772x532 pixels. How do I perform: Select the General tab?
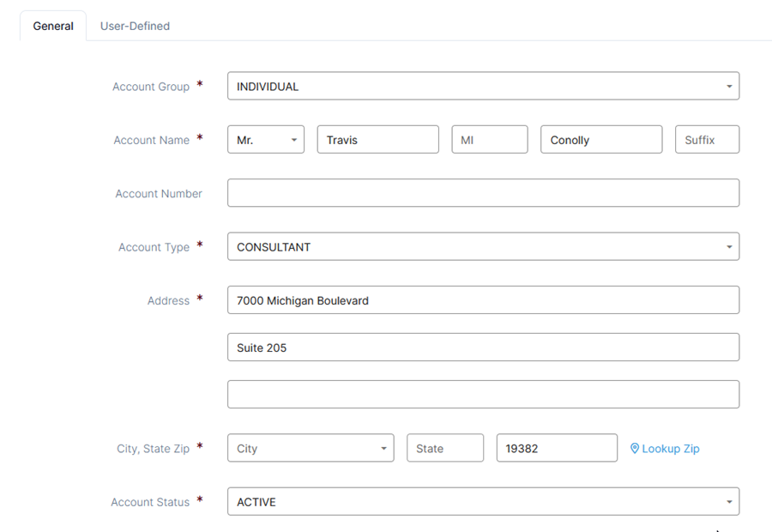pyautogui.click(x=53, y=26)
